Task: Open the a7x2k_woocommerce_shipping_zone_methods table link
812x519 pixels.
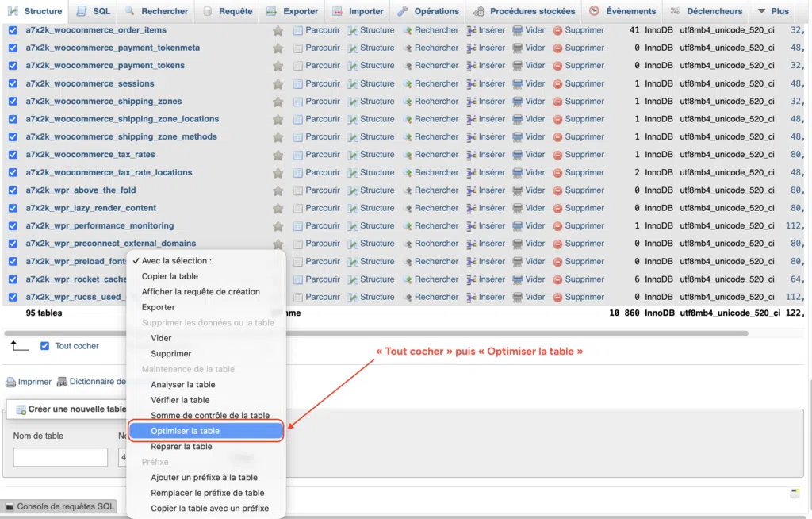Action: coord(121,136)
